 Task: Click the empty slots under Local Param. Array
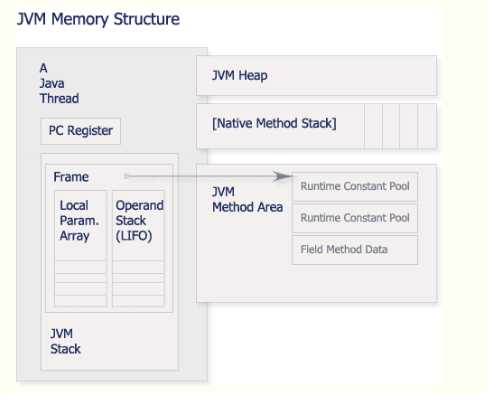point(80,283)
